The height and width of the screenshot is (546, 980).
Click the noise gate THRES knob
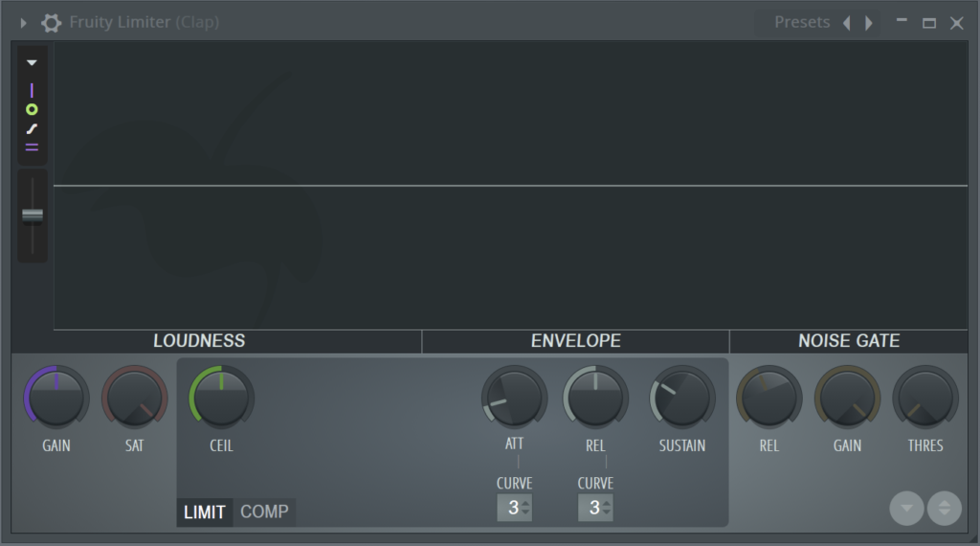(x=925, y=398)
